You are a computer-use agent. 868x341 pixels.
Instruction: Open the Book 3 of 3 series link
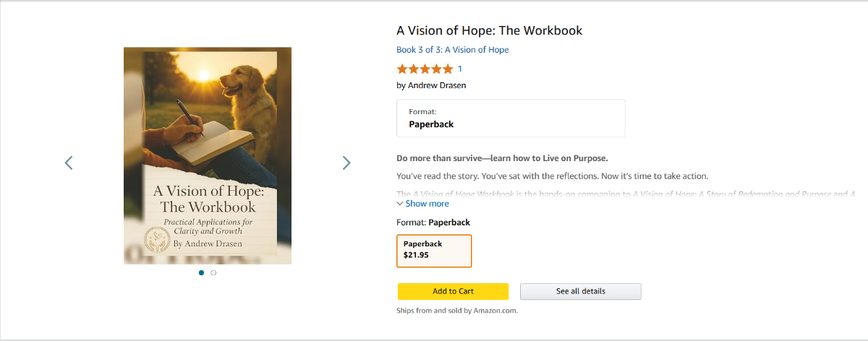click(x=452, y=50)
